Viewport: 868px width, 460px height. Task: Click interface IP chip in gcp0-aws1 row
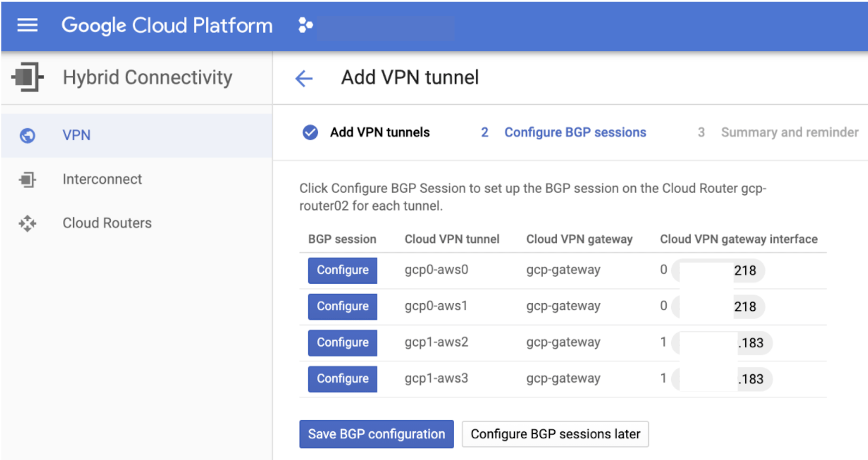[x=718, y=307]
